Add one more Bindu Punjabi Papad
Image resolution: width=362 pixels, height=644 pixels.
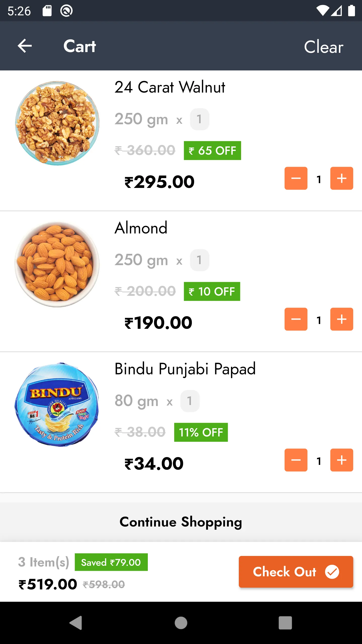[342, 460]
